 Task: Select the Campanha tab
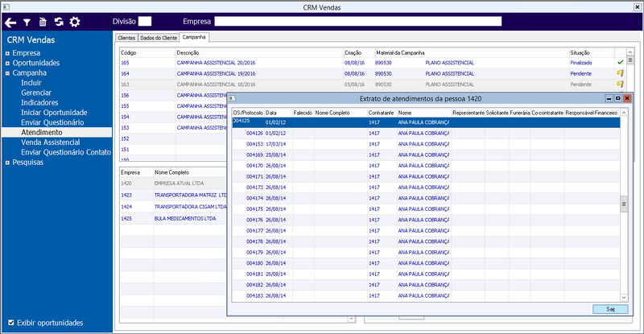[194, 37]
